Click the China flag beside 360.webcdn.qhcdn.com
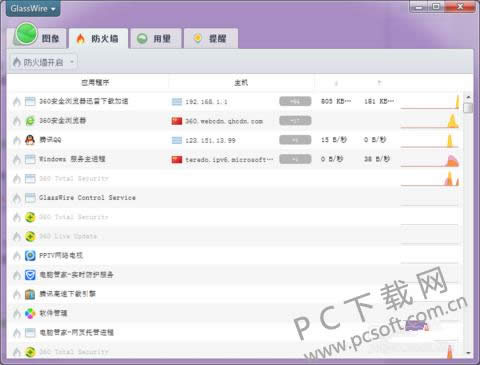The height and width of the screenshot is (365, 480). [x=177, y=121]
